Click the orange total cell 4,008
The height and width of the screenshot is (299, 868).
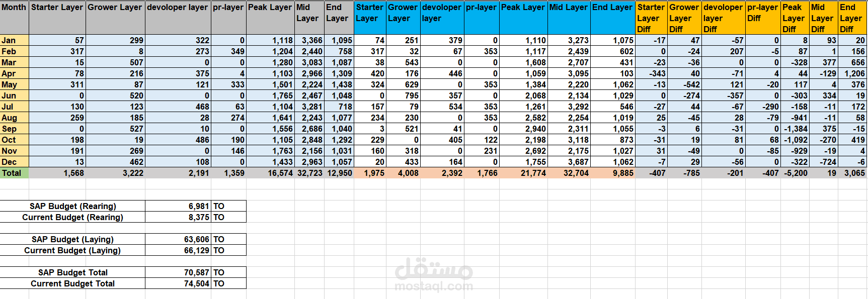tap(404, 173)
